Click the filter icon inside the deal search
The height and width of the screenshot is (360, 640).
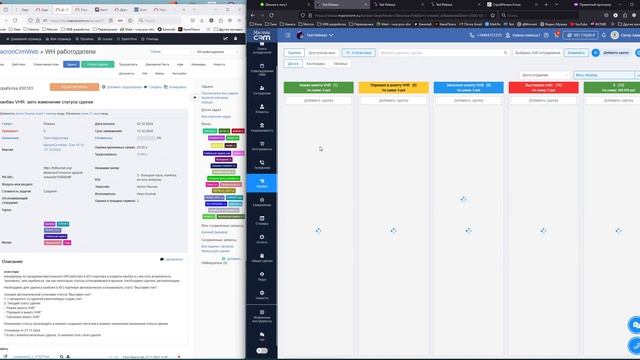[x=505, y=53]
